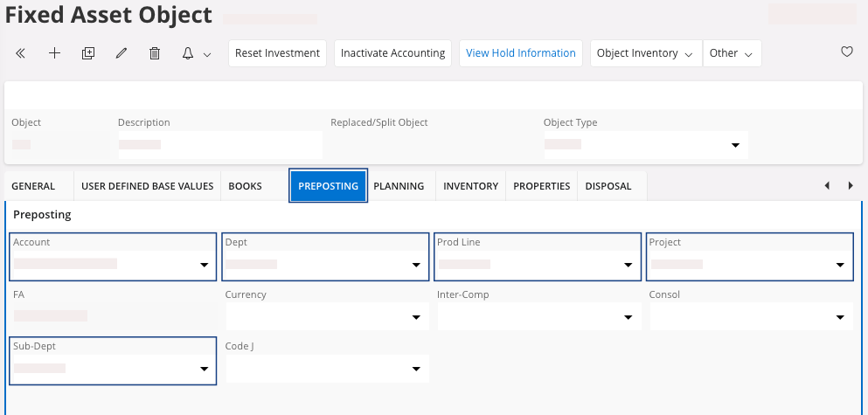868x415 pixels.
Task: Select the User Defined Base Values tab
Action: (x=147, y=186)
